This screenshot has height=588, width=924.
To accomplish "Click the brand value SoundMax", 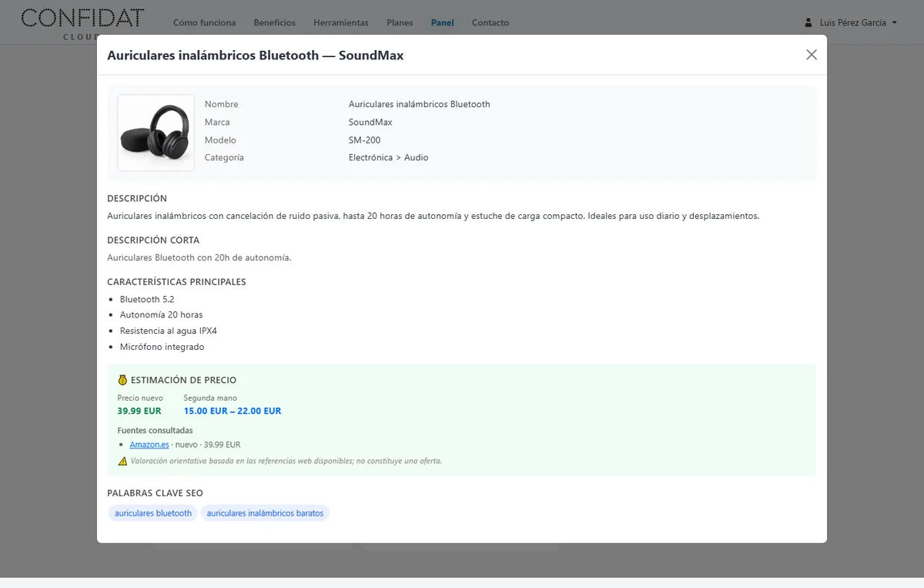I will [x=370, y=123].
